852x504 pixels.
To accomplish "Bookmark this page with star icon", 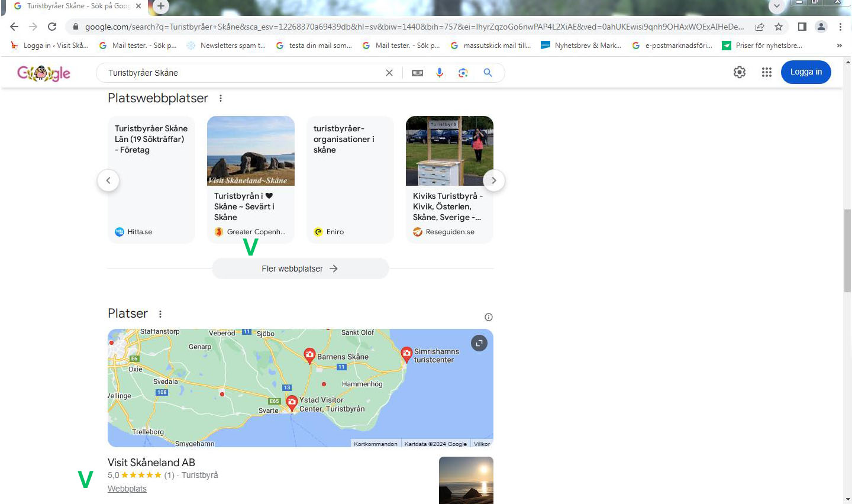I will 779,27.
